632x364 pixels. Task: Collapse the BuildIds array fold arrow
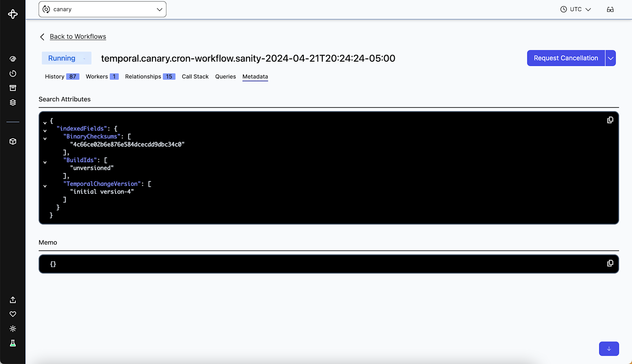(45, 162)
